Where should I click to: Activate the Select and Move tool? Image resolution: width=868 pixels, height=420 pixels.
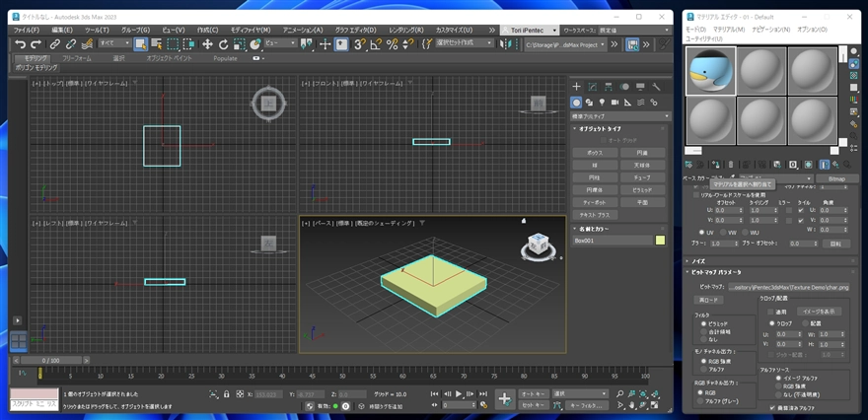tap(207, 44)
